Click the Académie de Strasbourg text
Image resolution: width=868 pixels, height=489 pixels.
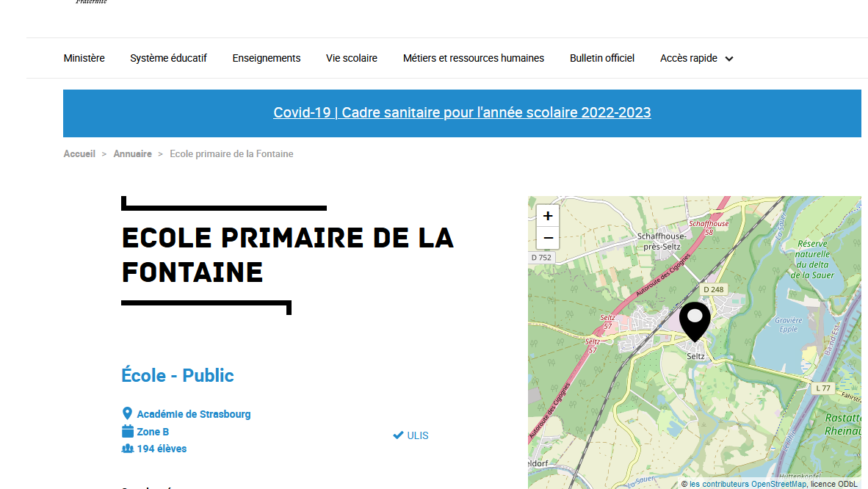pyautogui.click(x=194, y=414)
